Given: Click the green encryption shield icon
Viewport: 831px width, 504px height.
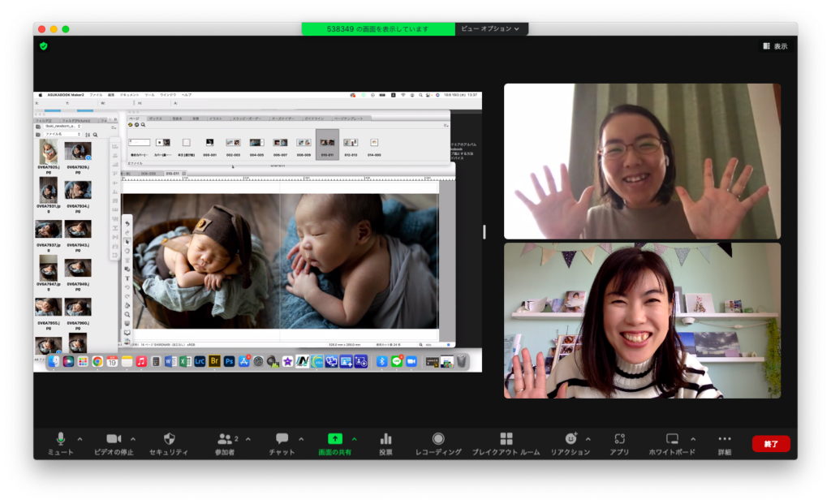Looking at the screenshot, I should pos(44,46).
